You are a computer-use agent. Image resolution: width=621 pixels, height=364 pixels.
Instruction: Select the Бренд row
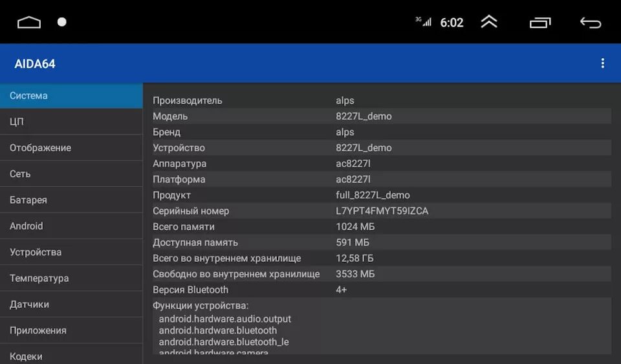pyautogui.click(x=382, y=132)
